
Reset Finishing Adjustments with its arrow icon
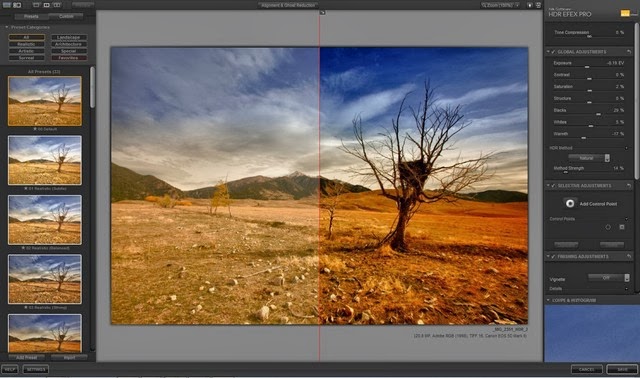629,256
